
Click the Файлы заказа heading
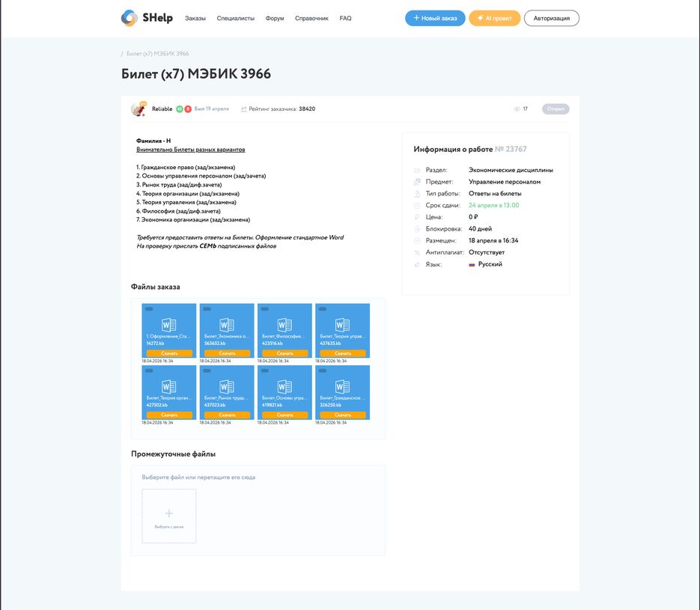(x=156, y=287)
